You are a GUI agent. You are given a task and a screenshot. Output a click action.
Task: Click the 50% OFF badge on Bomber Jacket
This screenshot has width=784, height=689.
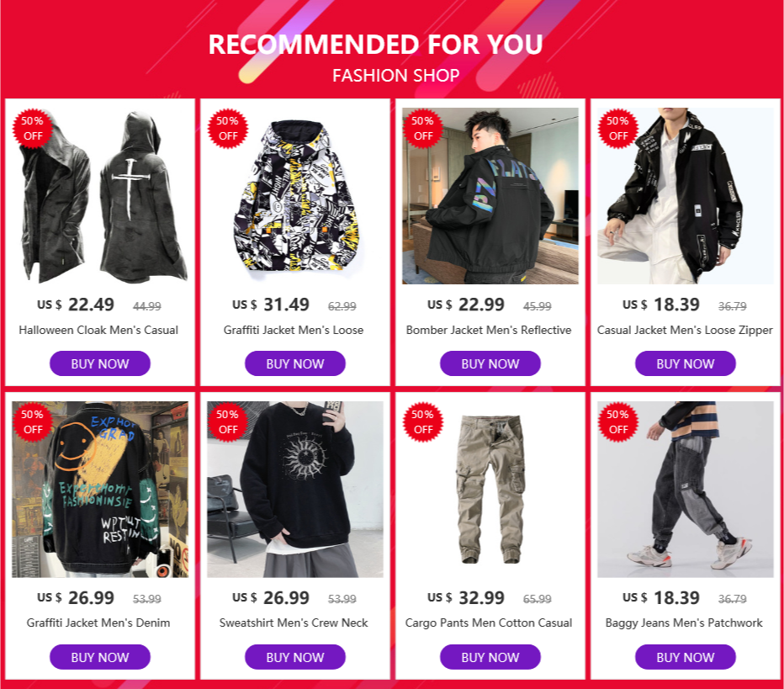(x=423, y=129)
